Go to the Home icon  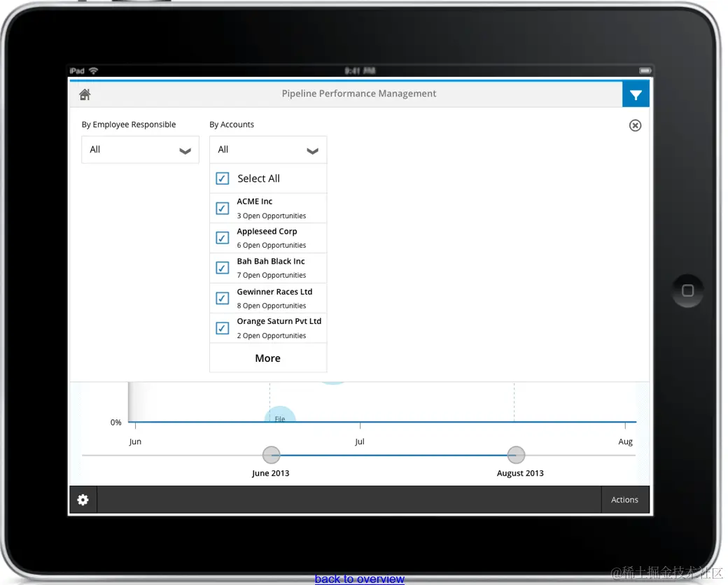(85, 94)
